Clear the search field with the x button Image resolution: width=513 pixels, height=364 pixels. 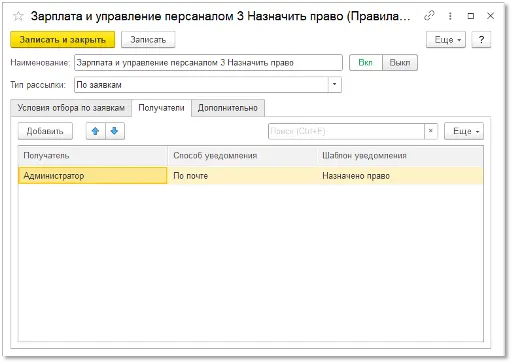[431, 131]
